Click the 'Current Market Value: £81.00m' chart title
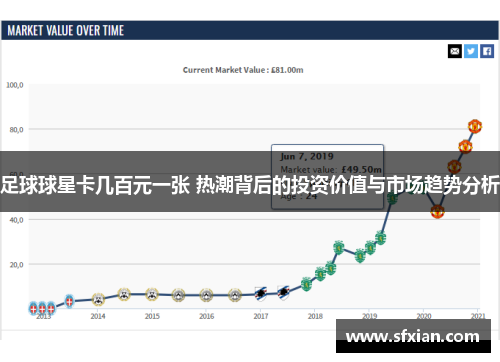The width and height of the screenshot is (500, 362). click(243, 70)
